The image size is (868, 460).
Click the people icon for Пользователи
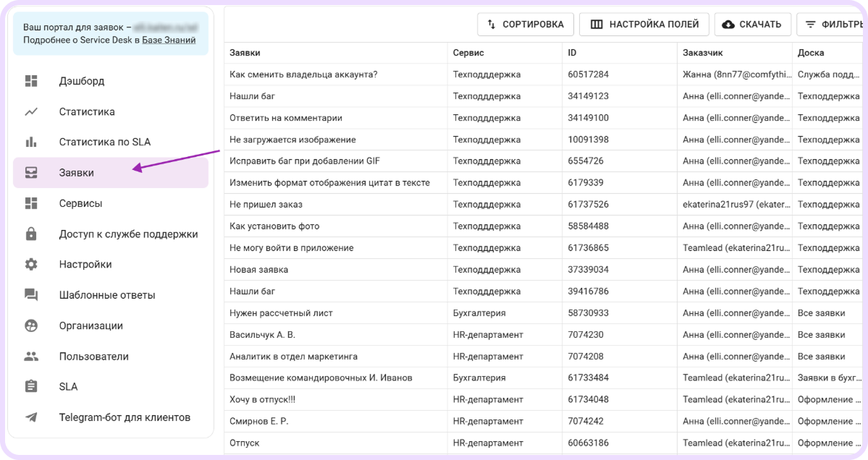tap(30, 355)
